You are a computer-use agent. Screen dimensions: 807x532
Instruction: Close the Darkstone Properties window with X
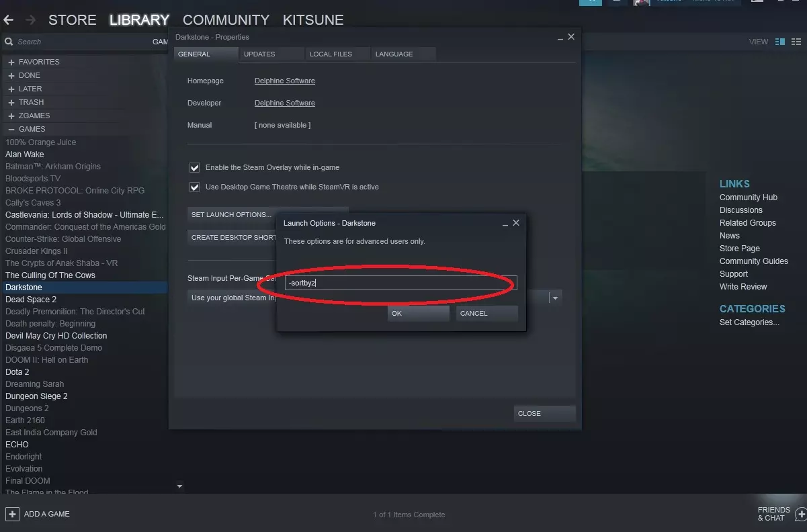(571, 37)
